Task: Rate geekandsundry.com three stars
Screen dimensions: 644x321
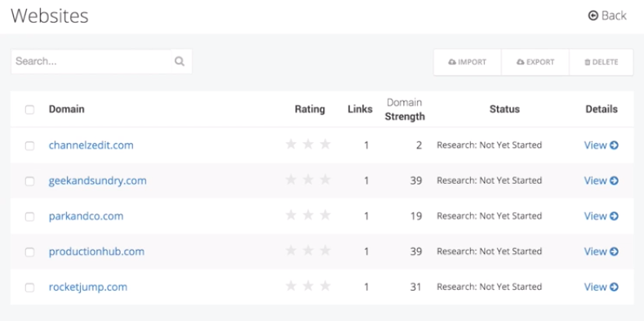Action: point(326,180)
